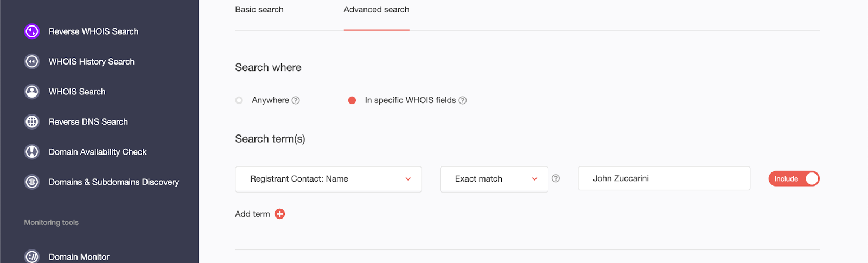Switch to the Advanced search tab
This screenshot has width=868, height=263.
(376, 10)
